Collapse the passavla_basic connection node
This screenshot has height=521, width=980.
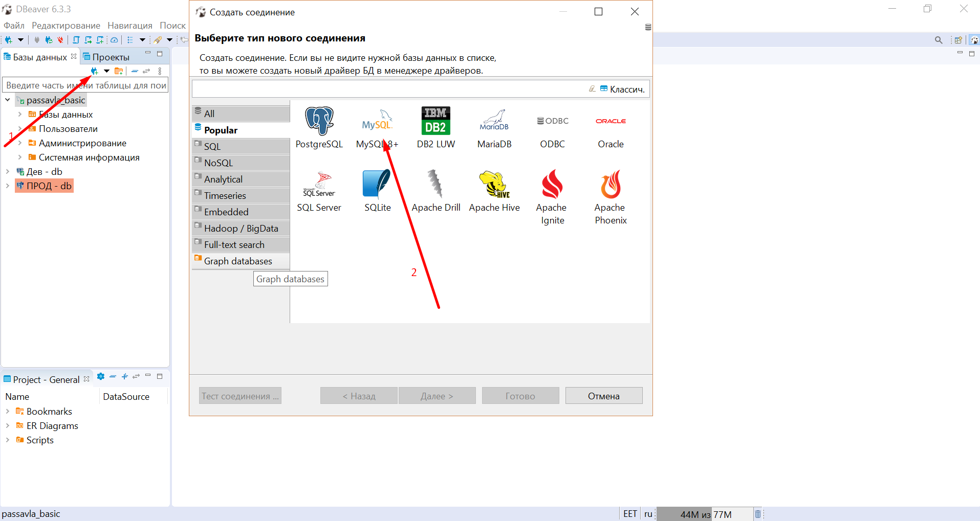tap(8, 100)
